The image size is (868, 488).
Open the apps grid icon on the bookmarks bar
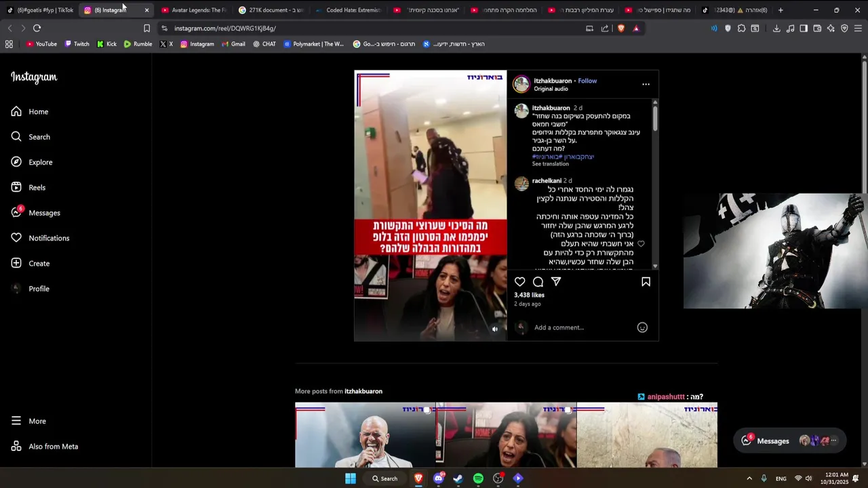[9, 44]
